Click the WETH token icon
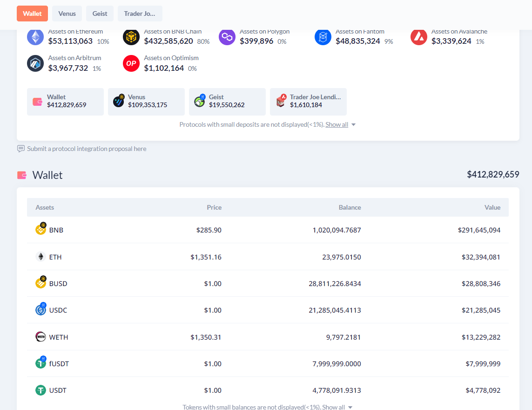Image resolution: width=532 pixels, height=410 pixels. [x=40, y=337]
